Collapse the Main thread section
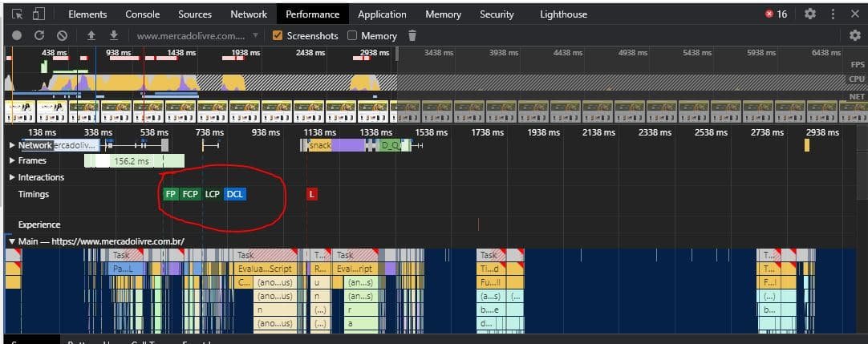 (x=11, y=241)
